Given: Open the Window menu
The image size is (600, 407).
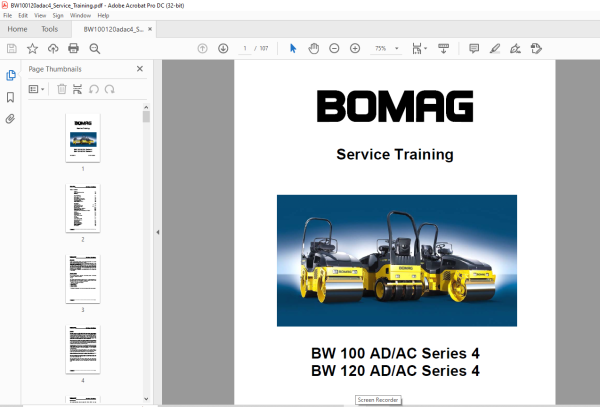Looking at the screenshot, I should pos(80,16).
